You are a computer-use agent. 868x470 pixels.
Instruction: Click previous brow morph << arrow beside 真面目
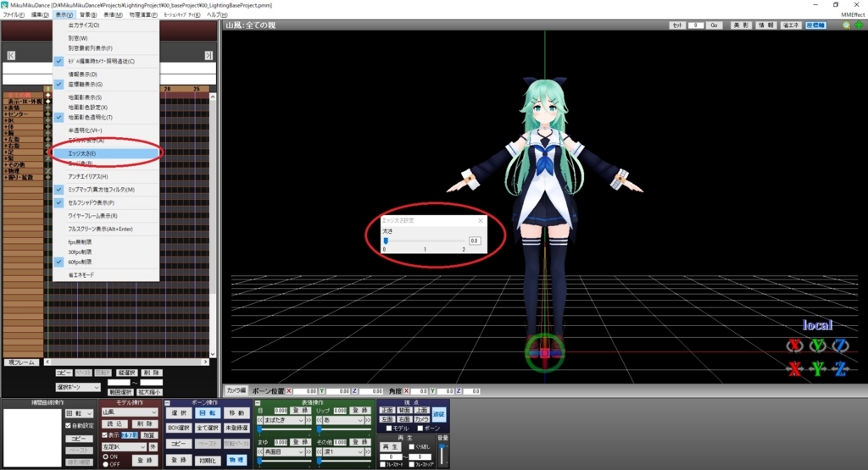[x=260, y=451]
